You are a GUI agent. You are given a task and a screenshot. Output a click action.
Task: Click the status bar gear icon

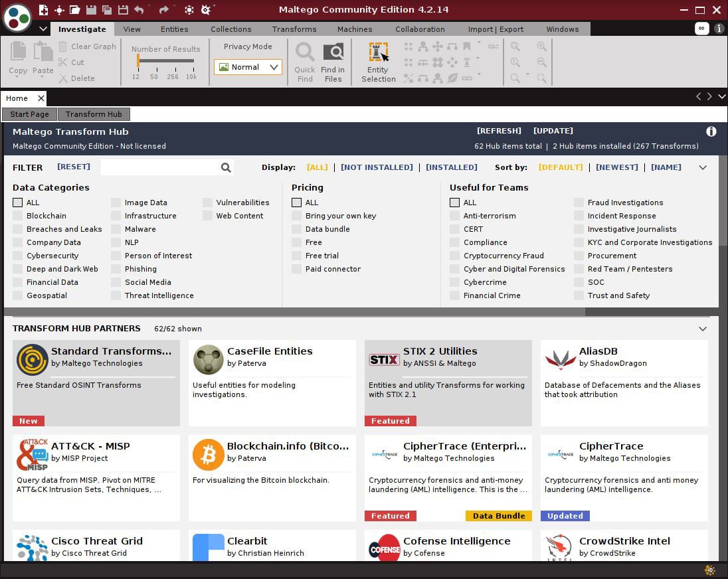pos(709,570)
